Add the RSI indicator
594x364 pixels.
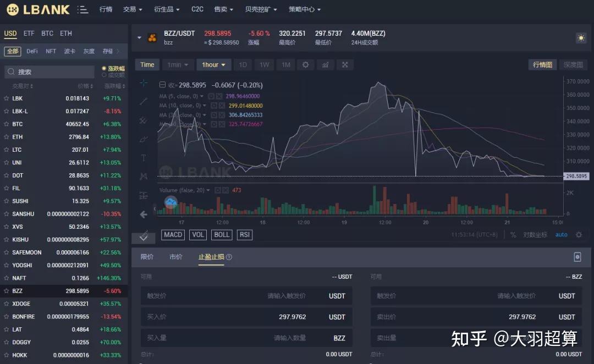[245, 235]
